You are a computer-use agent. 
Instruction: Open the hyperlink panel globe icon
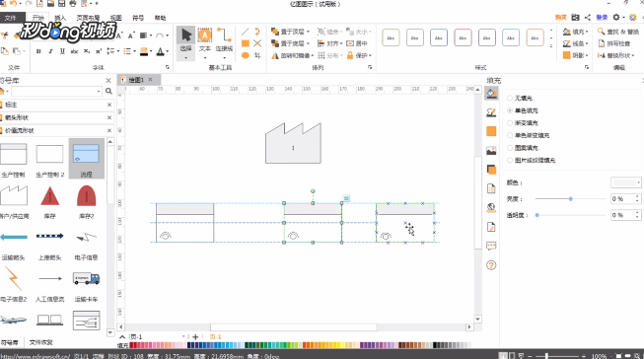[x=491, y=207]
